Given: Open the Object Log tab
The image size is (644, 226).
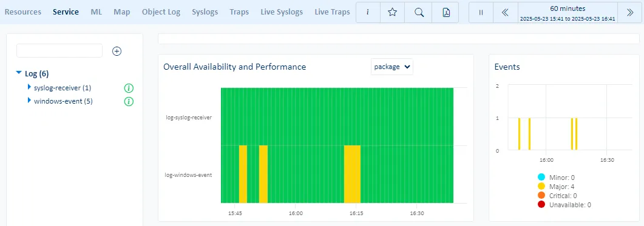Looking at the screenshot, I should pyautogui.click(x=161, y=12).
